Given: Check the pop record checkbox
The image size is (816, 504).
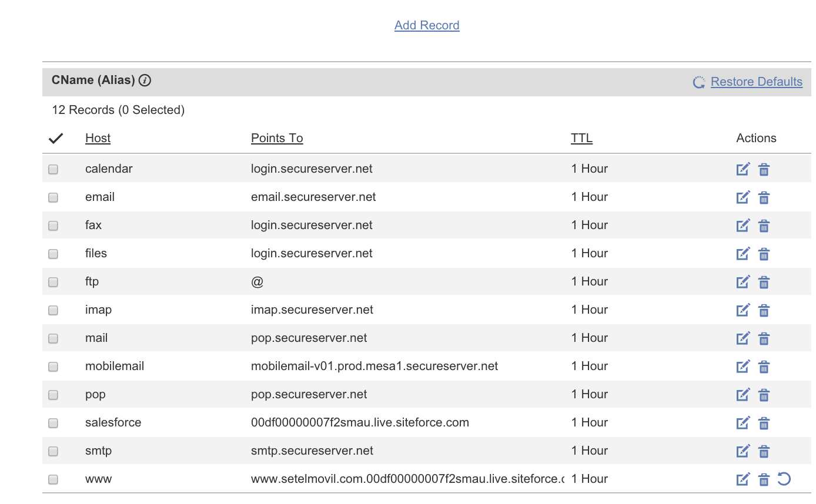Looking at the screenshot, I should coord(53,395).
